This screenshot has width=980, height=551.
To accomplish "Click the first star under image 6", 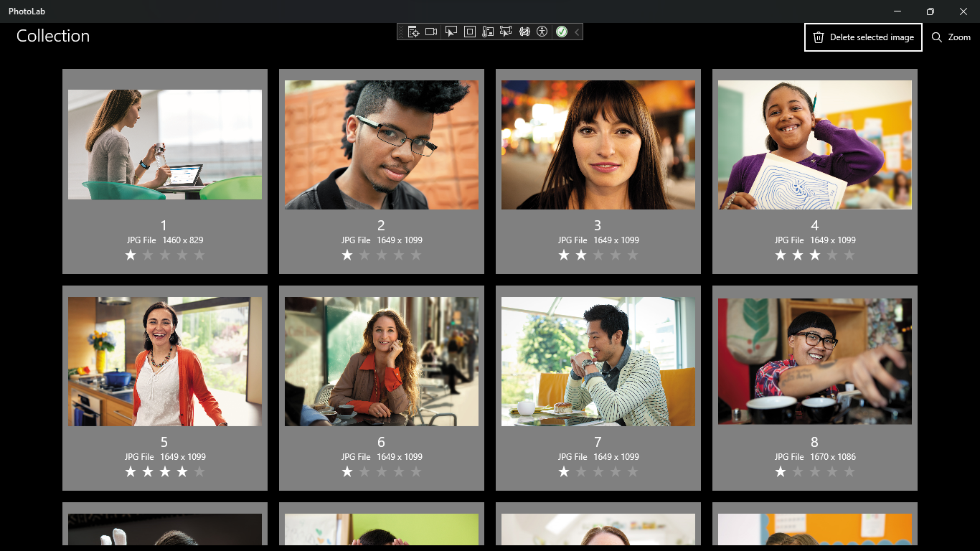I will (347, 471).
